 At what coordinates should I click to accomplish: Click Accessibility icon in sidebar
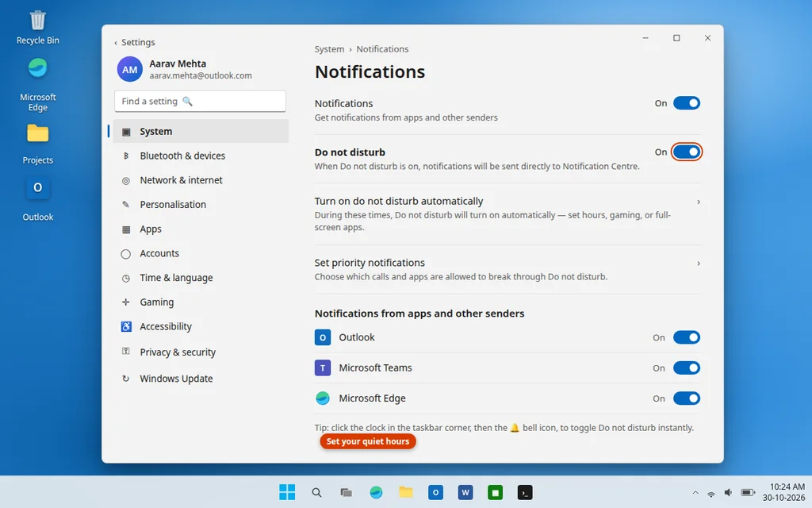click(x=126, y=326)
